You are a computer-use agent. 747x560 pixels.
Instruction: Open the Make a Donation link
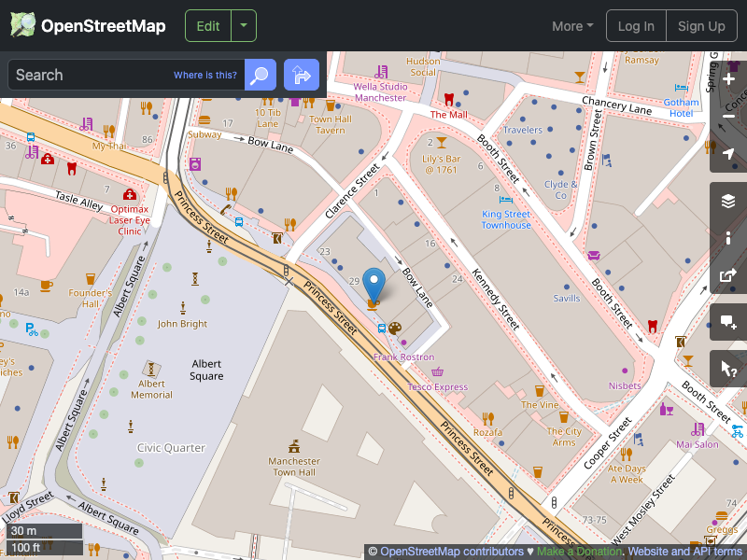coord(579,552)
